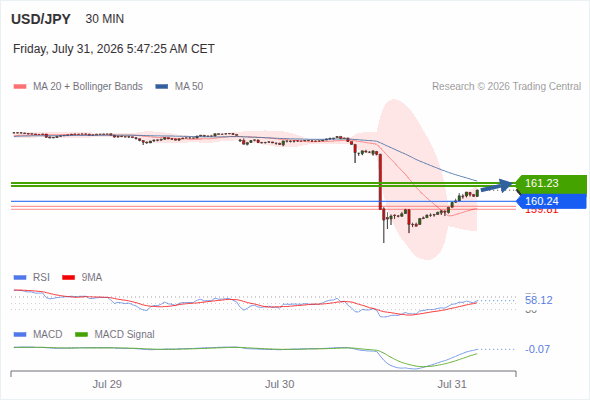Click the MACD blue legend swatch
Screen dimensions: 590x400
pos(20,335)
